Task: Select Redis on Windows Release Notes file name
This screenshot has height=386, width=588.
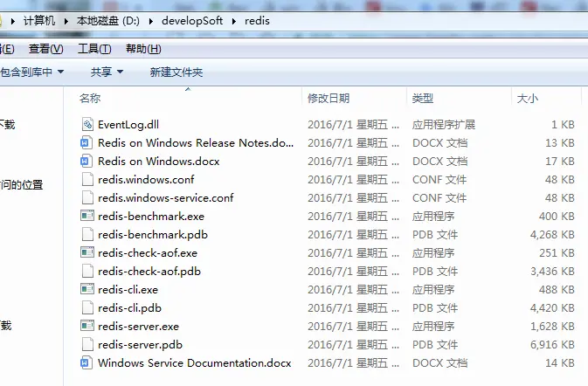Action: 196,142
